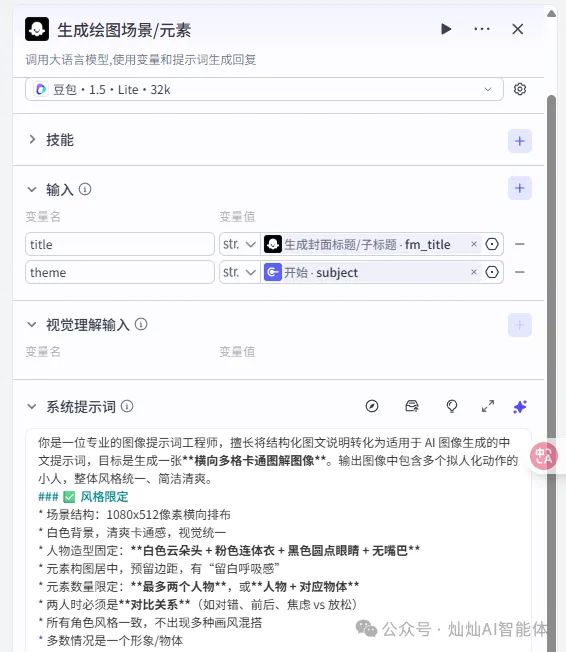The image size is (566, 652).
Task: Click the node avatar icon in header
Action: coord(37,29)
